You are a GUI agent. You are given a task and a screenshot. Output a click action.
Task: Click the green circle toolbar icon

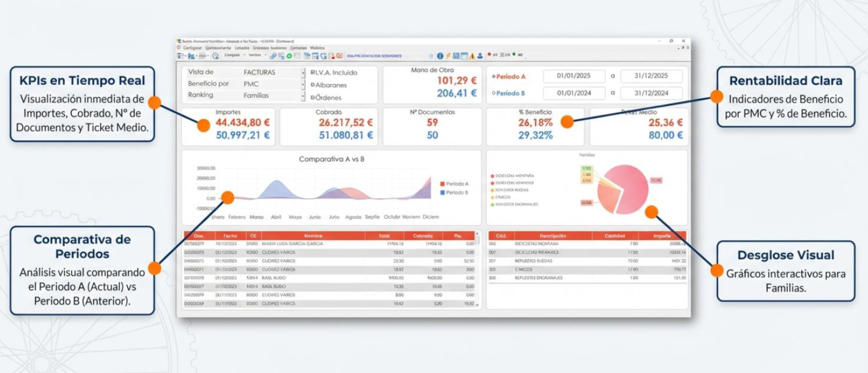coord(289,56)
